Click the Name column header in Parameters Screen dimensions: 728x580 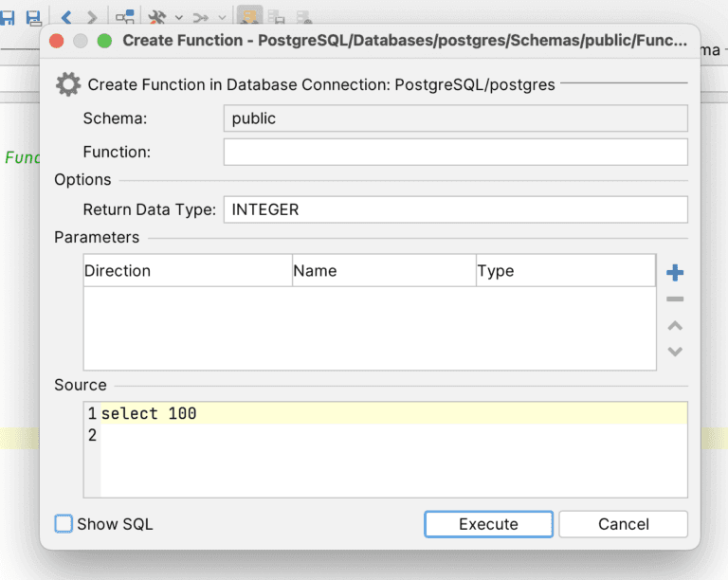385,270
